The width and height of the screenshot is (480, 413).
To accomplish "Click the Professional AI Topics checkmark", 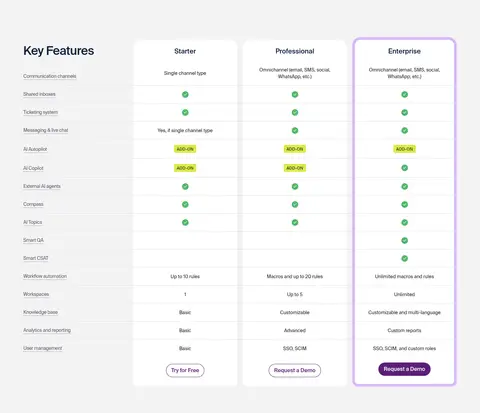I will (x=295, y=222).
